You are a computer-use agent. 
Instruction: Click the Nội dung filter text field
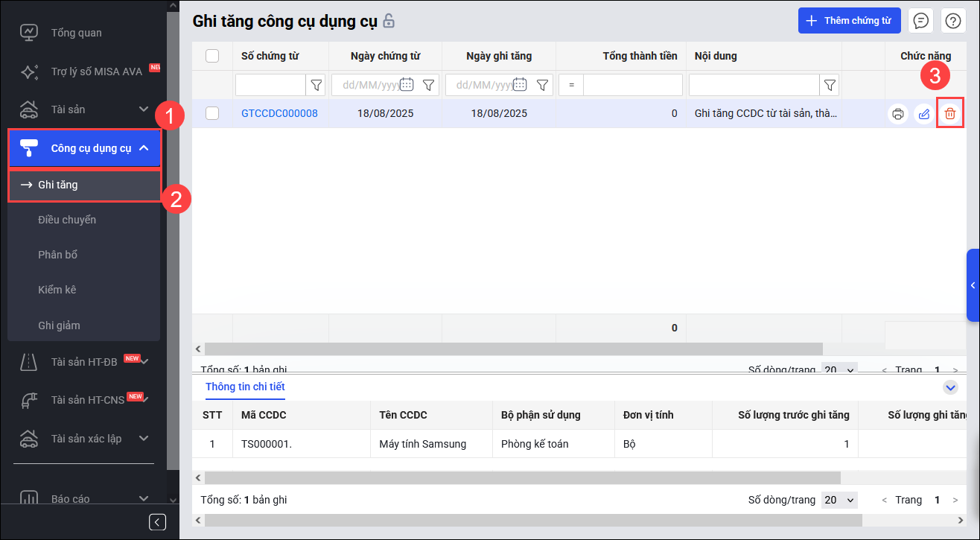tap(754, 85)
